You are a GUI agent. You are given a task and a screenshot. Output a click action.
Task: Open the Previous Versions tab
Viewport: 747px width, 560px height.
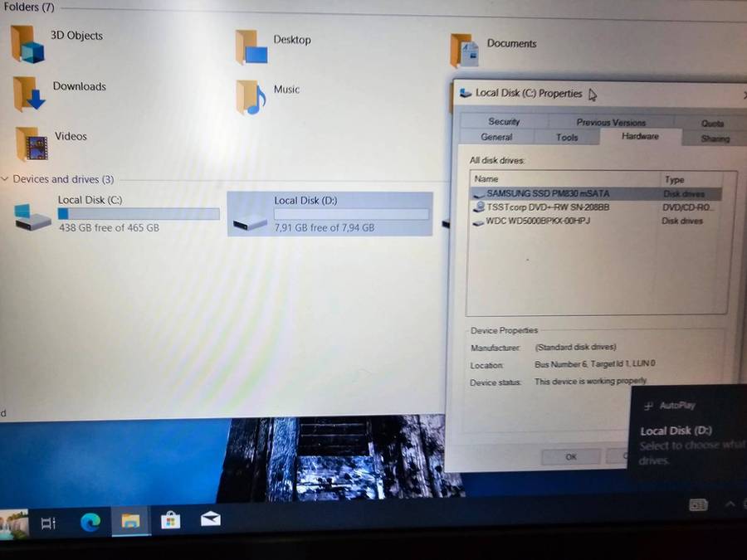tap(611, 122)
